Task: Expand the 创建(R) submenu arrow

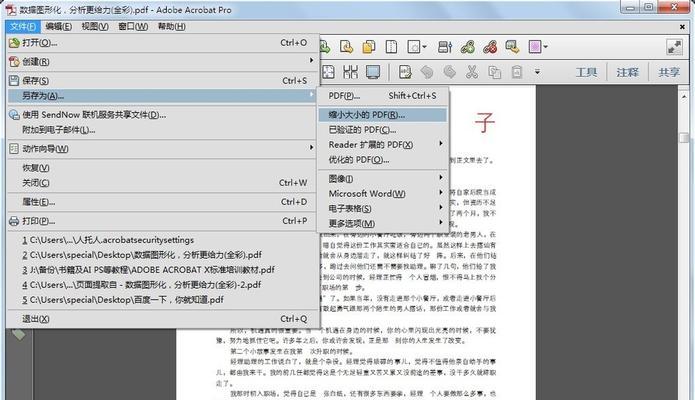Action: coord(312,61)
